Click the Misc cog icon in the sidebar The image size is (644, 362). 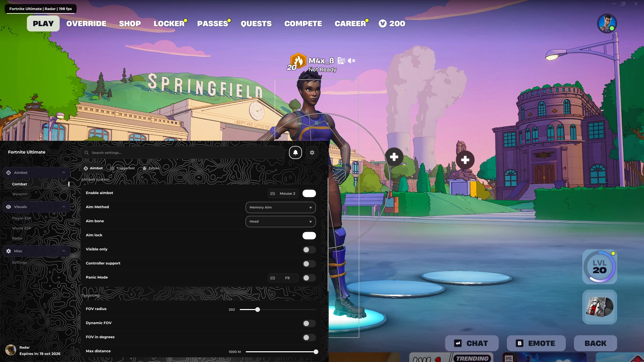pos(8,251)
